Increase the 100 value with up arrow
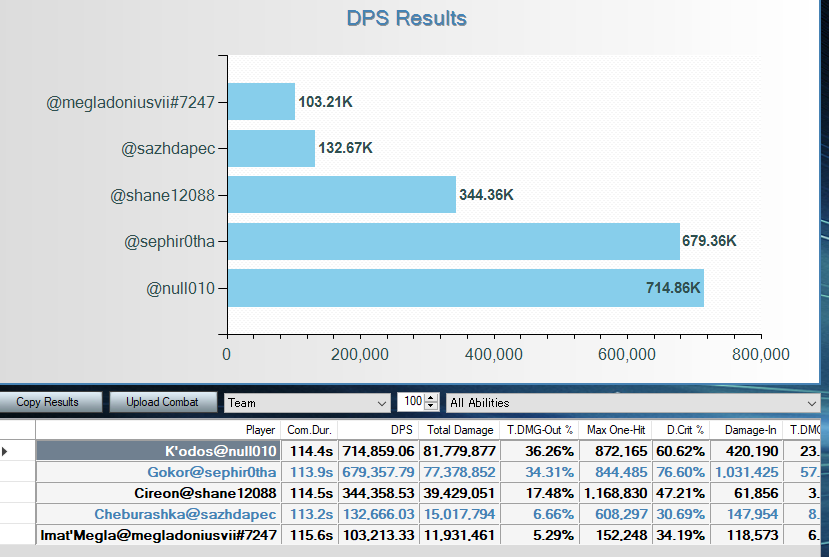The image size is (829, 557). pos(431,398)
